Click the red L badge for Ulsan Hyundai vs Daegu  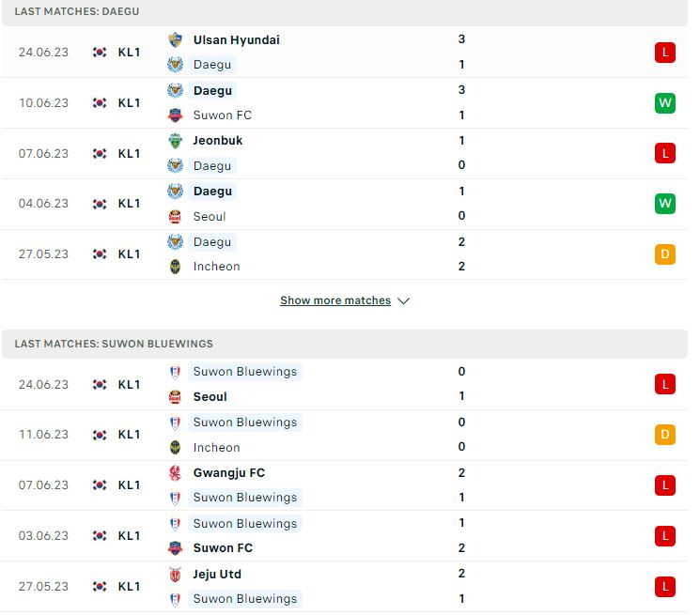[664, 53]
